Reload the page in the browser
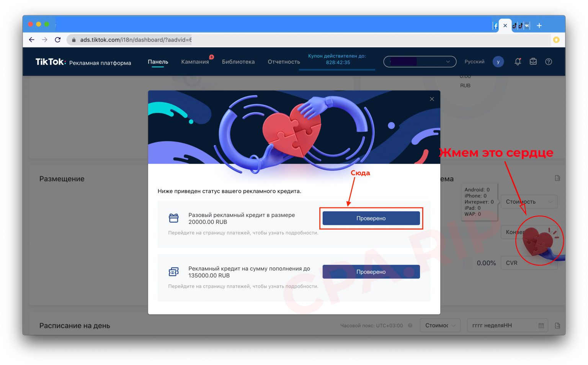This screenshot has height=365, width=588. pyautogui.click(x=58, y=40)
